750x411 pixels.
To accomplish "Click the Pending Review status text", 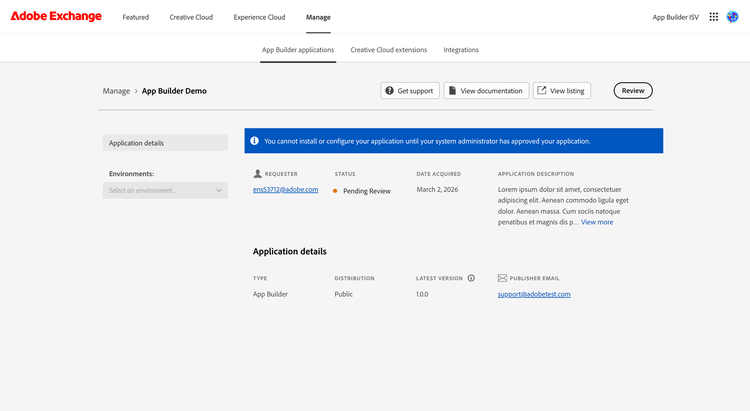I will (x=367, y=191).
